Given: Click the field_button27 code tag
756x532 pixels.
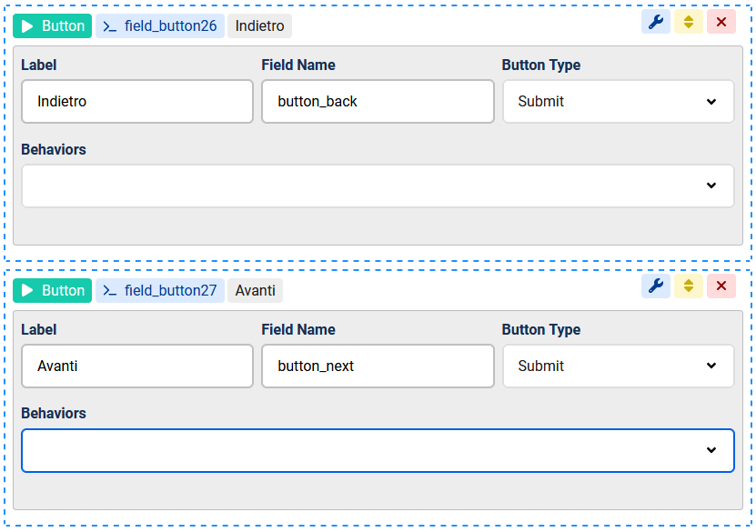Looking at the screenshot, I should [160, 291].
